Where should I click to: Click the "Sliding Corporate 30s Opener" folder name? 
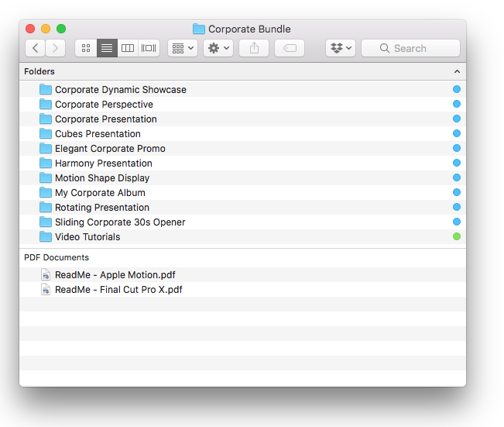(120, 222)
